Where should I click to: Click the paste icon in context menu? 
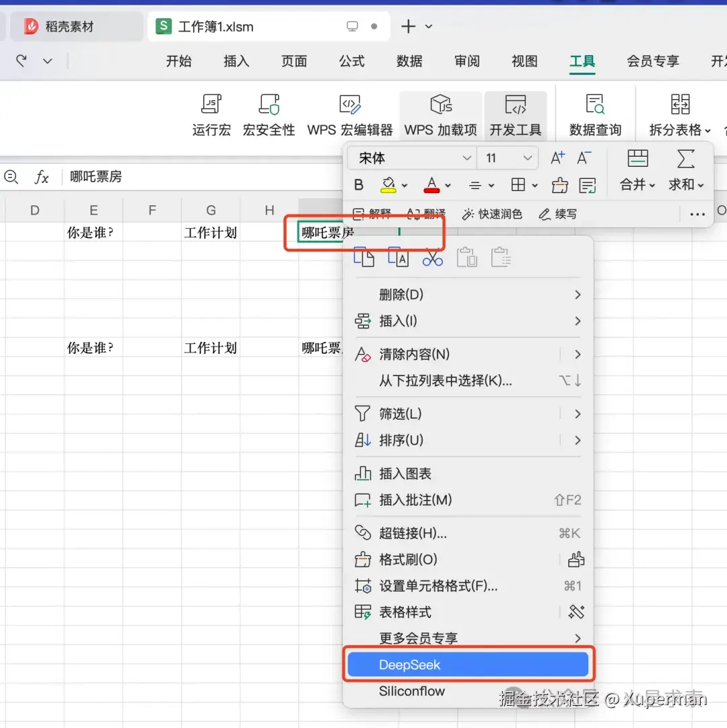pos(467,257)
